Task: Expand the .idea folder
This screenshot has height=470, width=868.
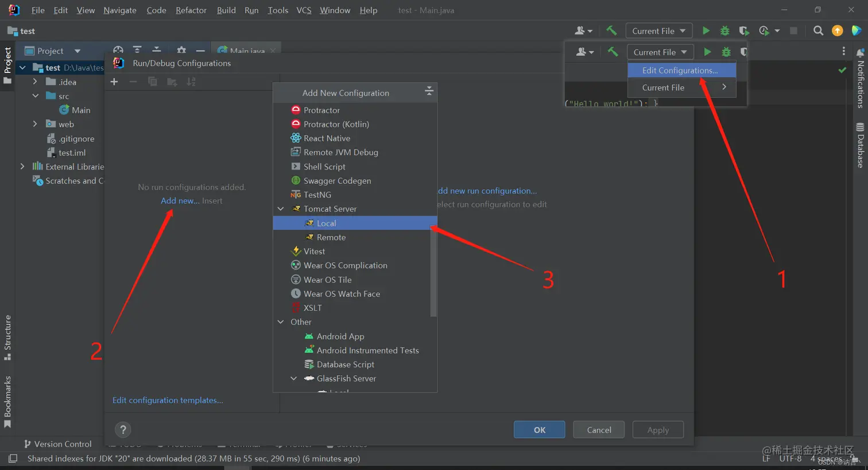Action: point(35,82)
